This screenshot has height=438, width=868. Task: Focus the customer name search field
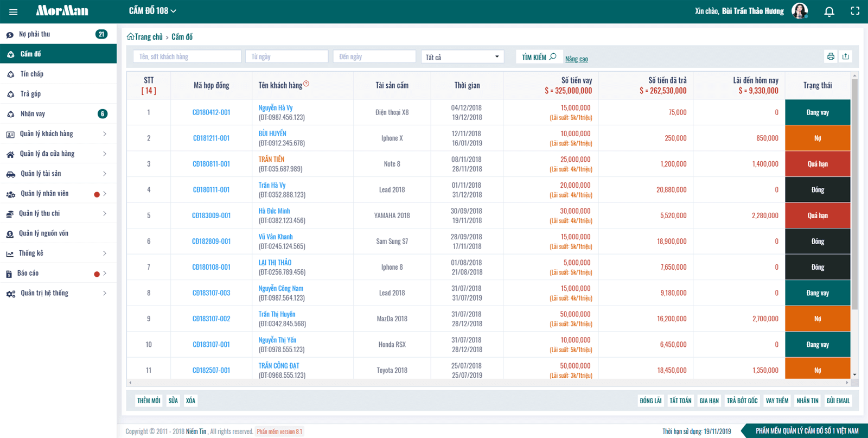pyautogui.click(x=187, y=56)
